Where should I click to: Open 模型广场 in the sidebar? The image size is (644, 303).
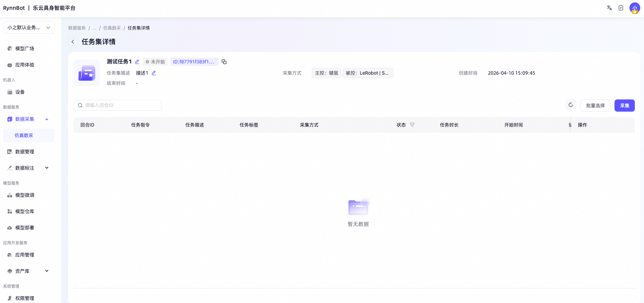(29, 49)
